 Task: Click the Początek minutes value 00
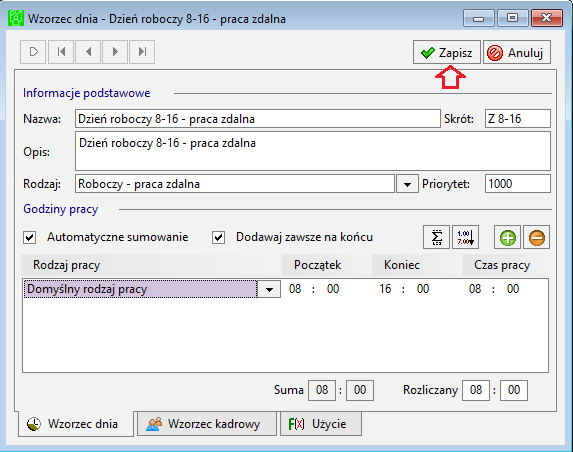pos(333,289)
